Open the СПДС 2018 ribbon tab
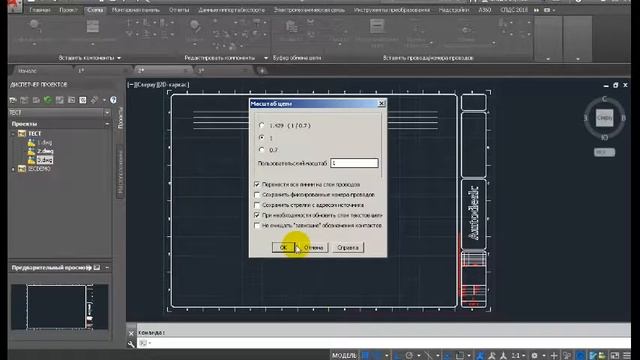The width and height of the screenshot is (640, 360). pos(514,10)
